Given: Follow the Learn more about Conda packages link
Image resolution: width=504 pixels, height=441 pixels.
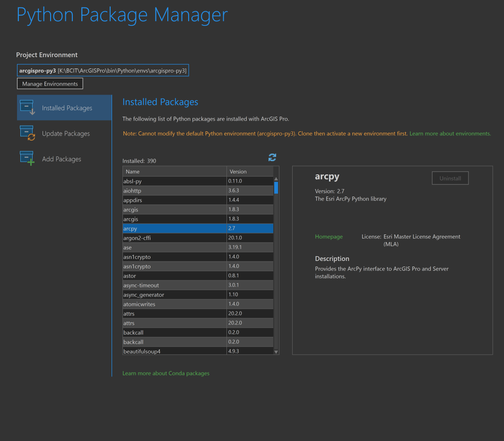Looking at the screenshot, I should click(x=165, y=373).
